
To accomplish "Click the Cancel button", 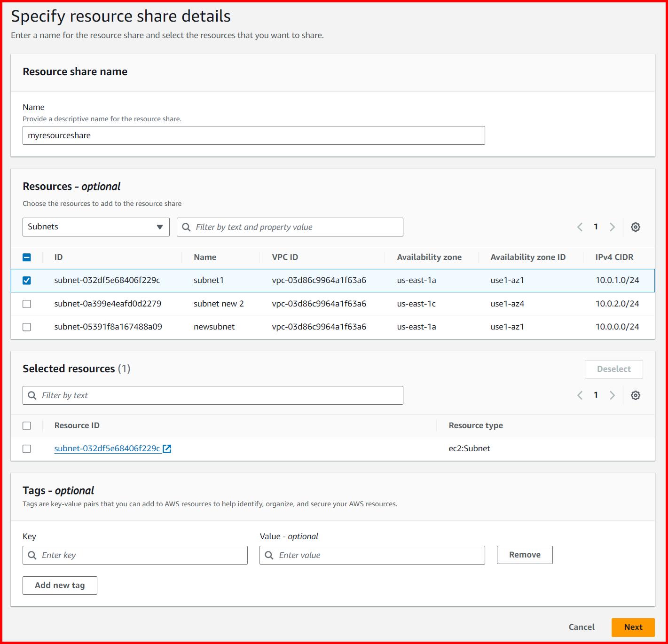I will [581, 627].
